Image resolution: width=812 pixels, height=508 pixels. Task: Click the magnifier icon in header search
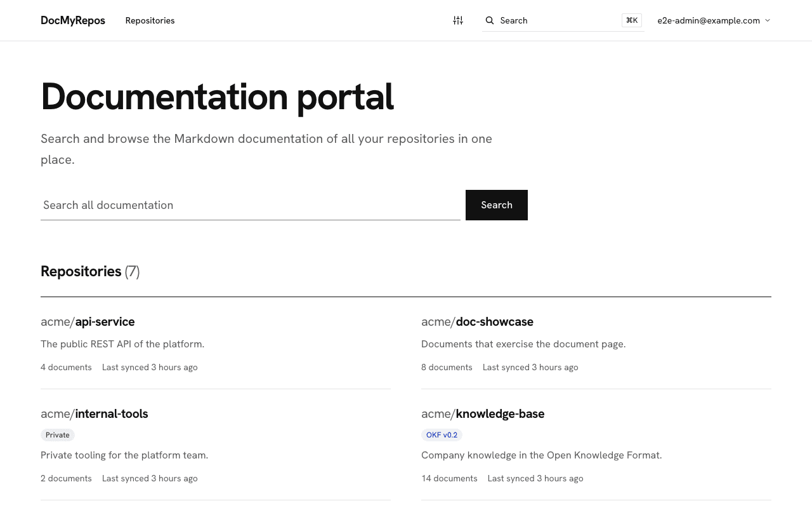point(490,20)
